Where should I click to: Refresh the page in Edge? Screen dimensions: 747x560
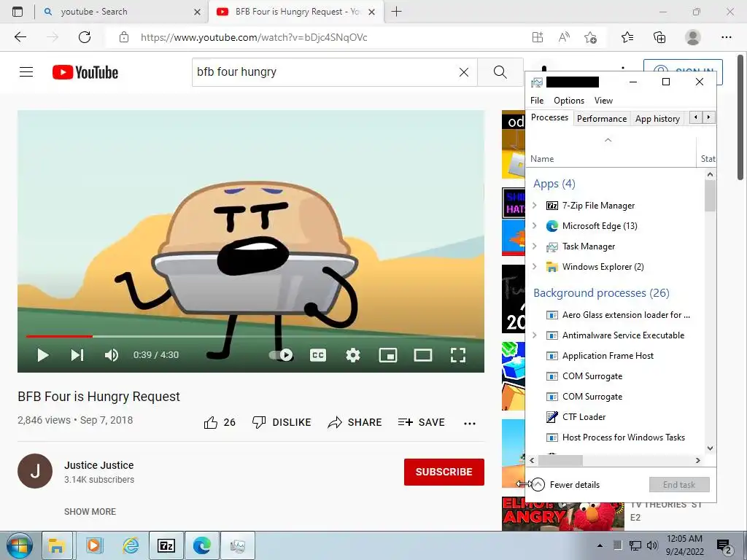(x=85, y=37)
